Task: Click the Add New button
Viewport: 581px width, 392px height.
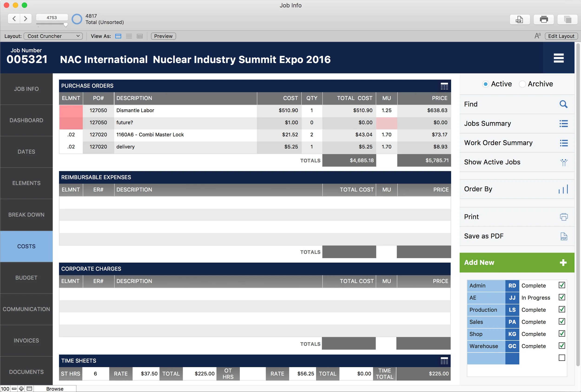Action: 516,263
